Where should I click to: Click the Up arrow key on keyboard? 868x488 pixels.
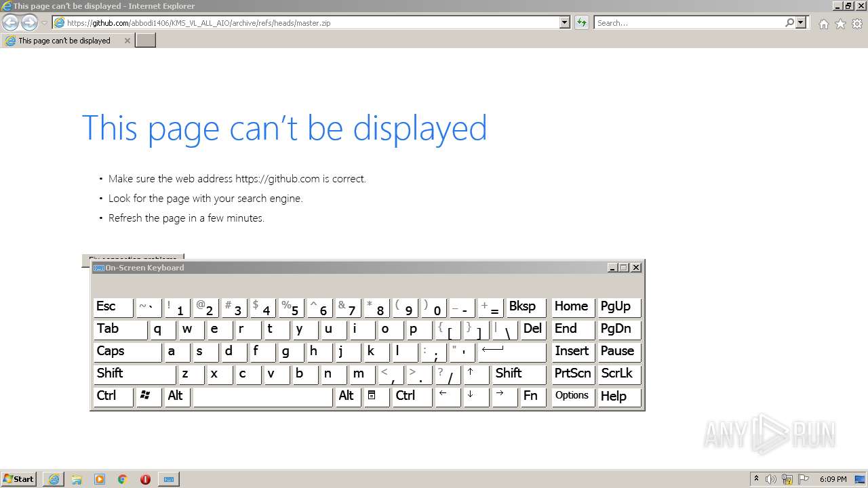click(475, 373)
